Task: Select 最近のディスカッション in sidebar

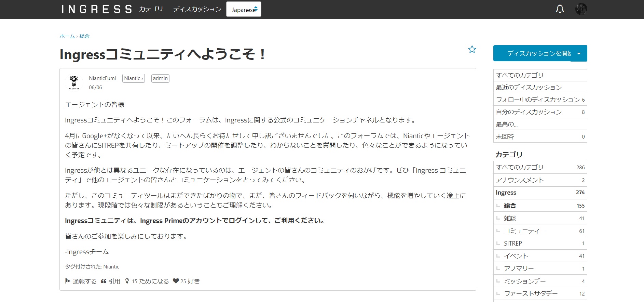Action: tap(540, 87)
